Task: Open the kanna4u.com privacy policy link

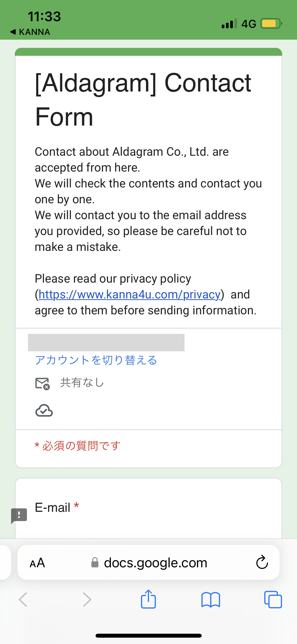Action: click(129, 295)
